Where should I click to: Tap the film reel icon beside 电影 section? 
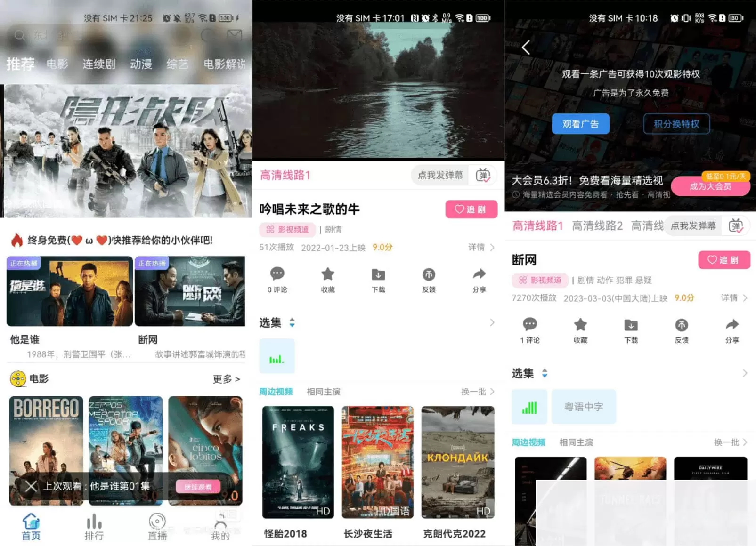(x=18, y=379)
